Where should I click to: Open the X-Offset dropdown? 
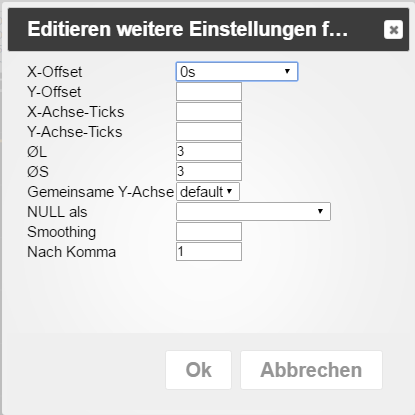point(237,71)
